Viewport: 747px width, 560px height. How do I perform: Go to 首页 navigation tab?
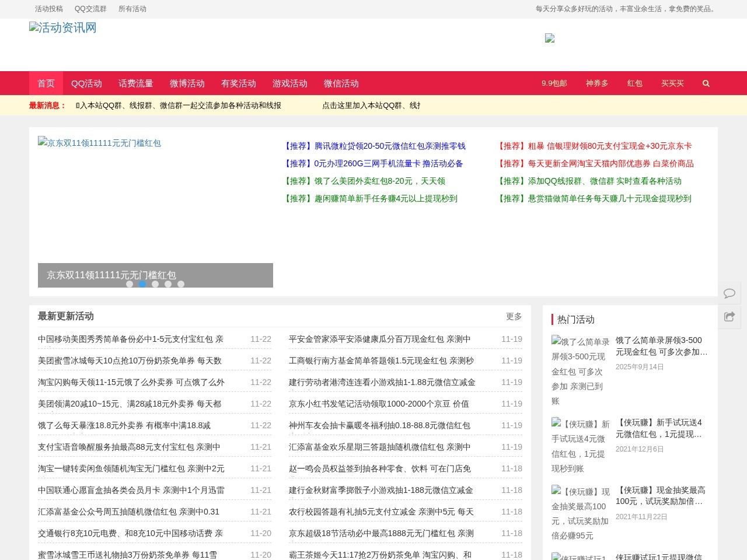point(46,83)
